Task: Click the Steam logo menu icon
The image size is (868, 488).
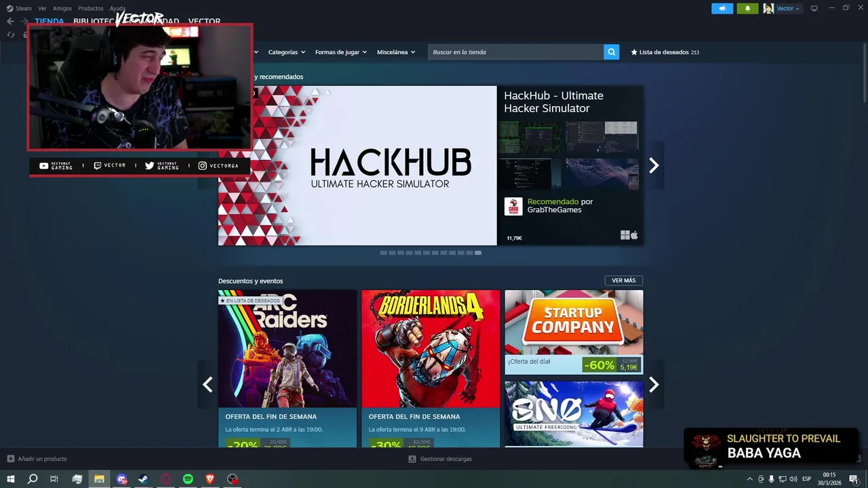Action: [x=9, y=8]
